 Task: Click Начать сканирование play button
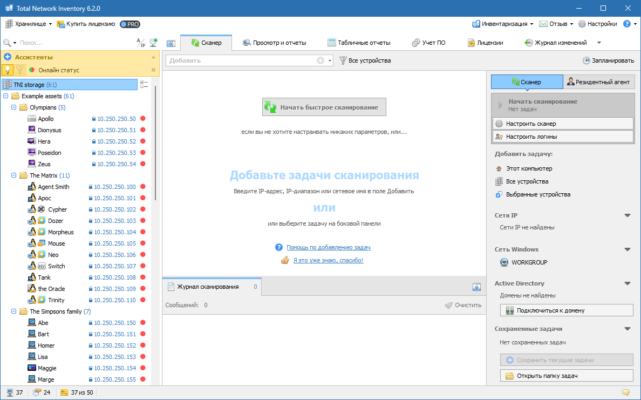(x=563, y=105)
